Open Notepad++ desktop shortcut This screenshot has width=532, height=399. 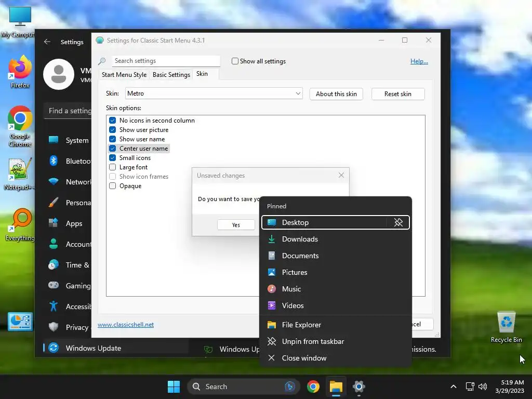[19, 174]
